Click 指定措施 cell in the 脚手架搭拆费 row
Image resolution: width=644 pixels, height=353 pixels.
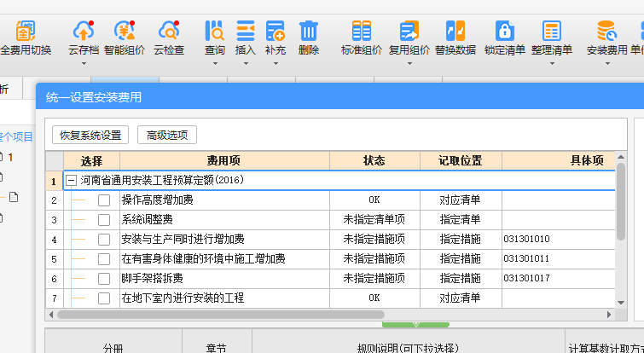click(x=461, y=279)
